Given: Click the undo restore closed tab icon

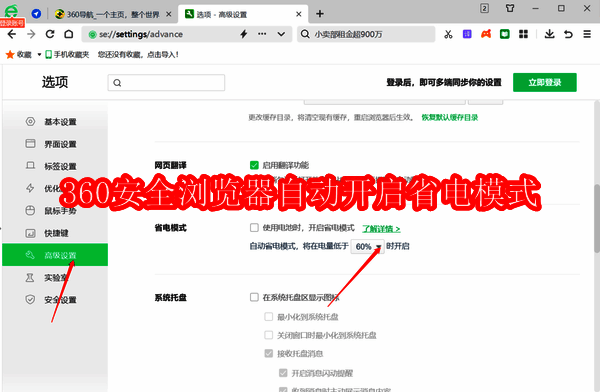Looking at the screenshot, I should 568,34.
